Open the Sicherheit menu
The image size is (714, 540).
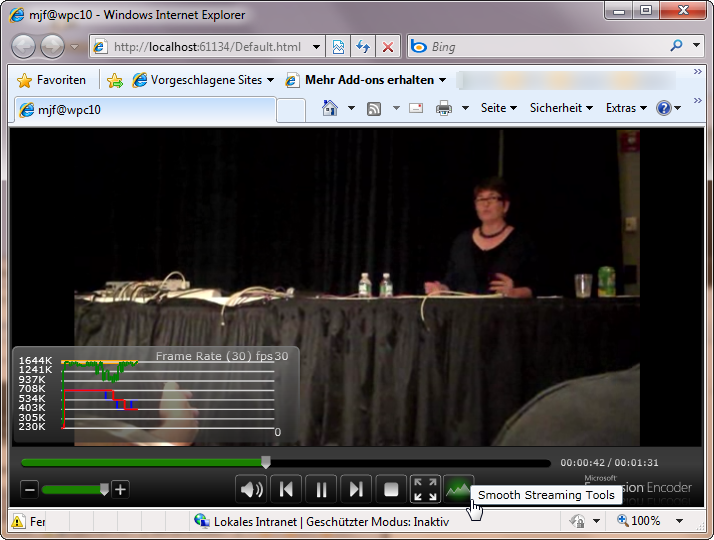click(561, 108)
